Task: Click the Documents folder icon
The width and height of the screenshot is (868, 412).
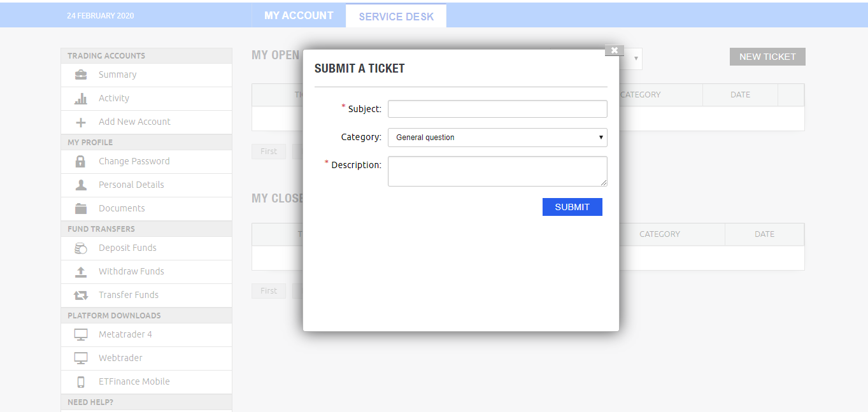Action: pyautogui.click(x=81, y=208)
